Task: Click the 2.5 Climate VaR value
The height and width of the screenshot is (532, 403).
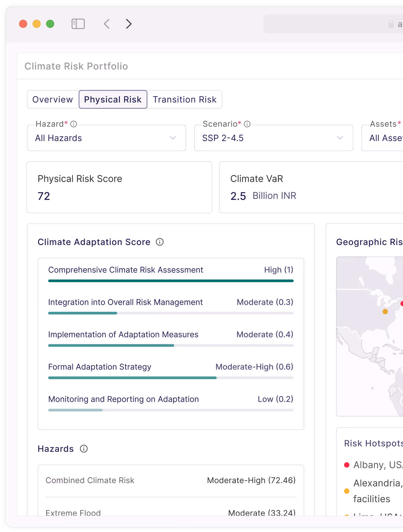Action: point(238,196)
